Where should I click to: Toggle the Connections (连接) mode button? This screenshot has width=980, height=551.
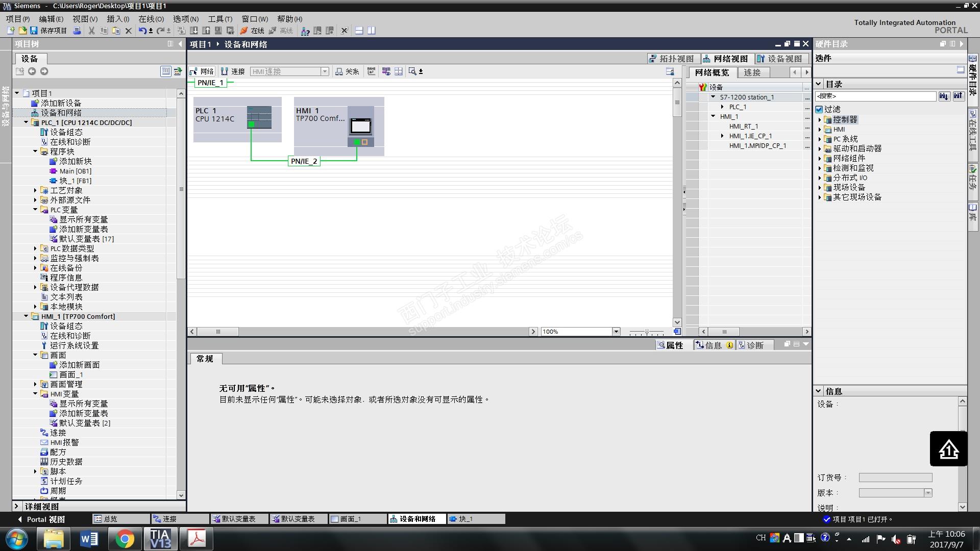[x=233, y=71]
